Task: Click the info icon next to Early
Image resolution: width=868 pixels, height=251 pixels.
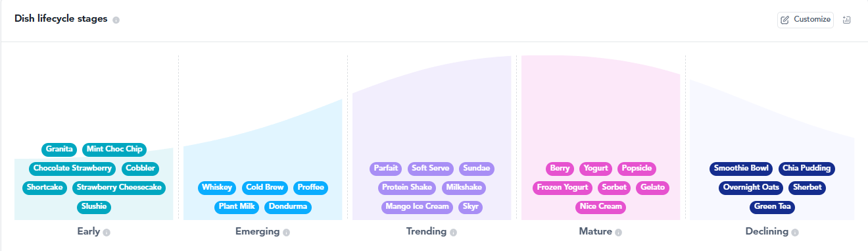Action: point(107,232)
